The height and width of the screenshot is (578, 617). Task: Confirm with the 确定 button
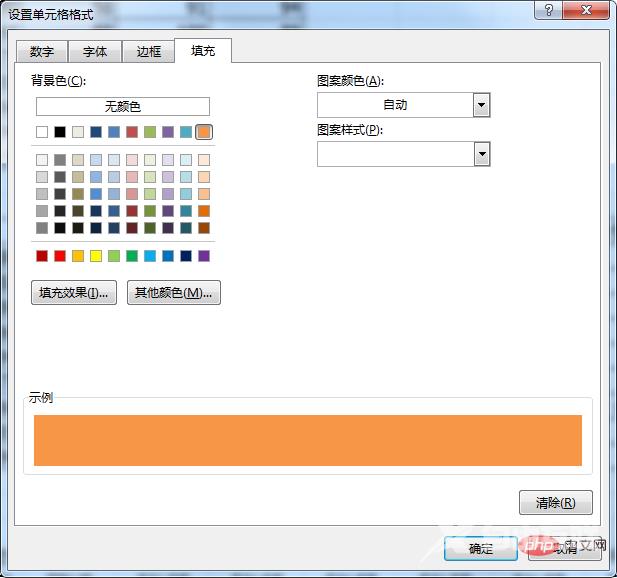coord(480,548)
